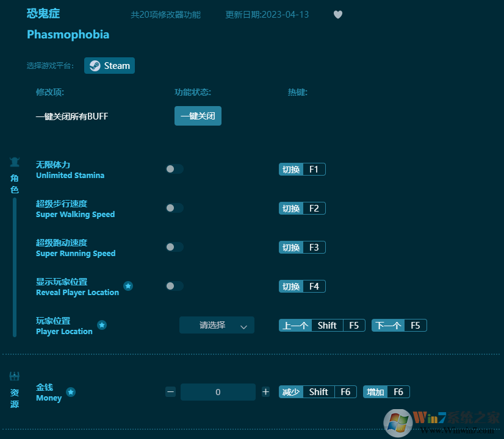
Task: Select the 资源 (Resources) category icon in sidebar
Action: click(x=14, y=376)
